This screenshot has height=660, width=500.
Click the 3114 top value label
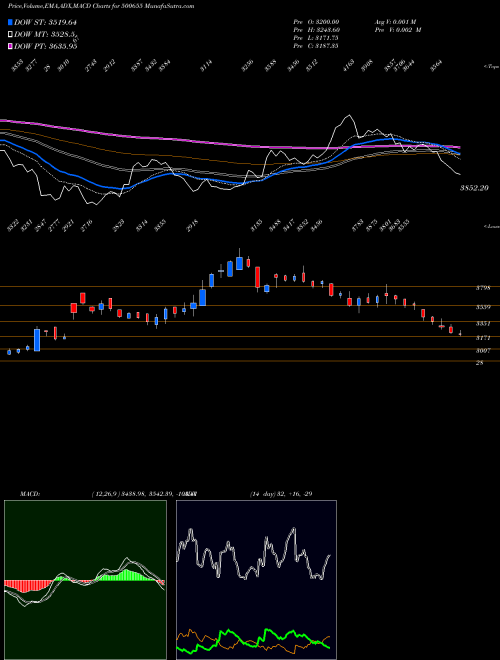tap(206, 67)
